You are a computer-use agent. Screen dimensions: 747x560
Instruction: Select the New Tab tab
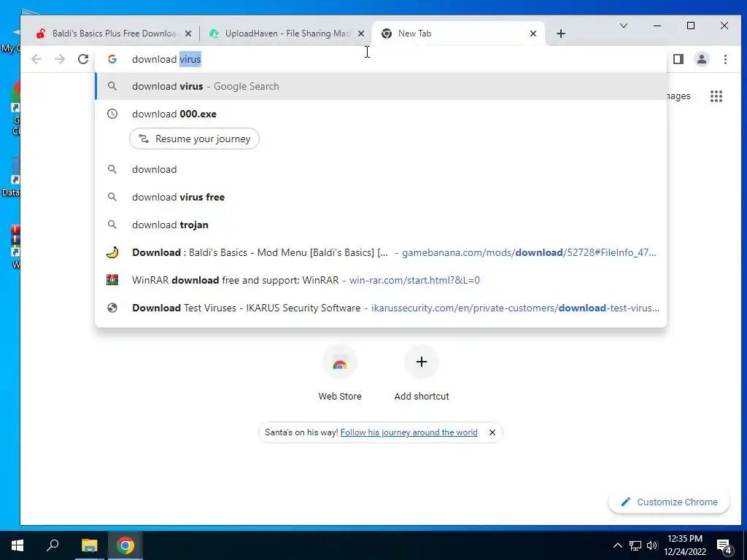click(458, 34)
